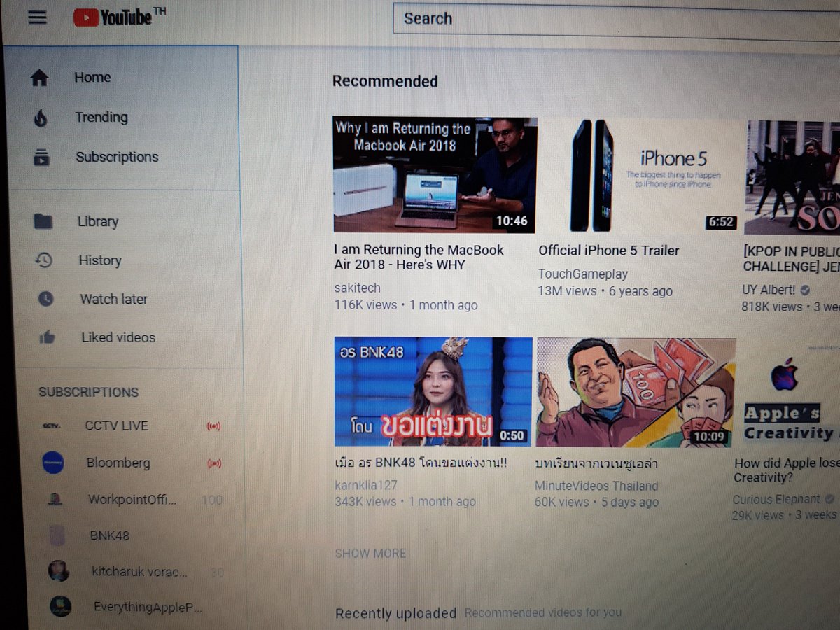840x630 pixels.
Task: Open EverythingAppleP... subscription
Action: (148, 607)
